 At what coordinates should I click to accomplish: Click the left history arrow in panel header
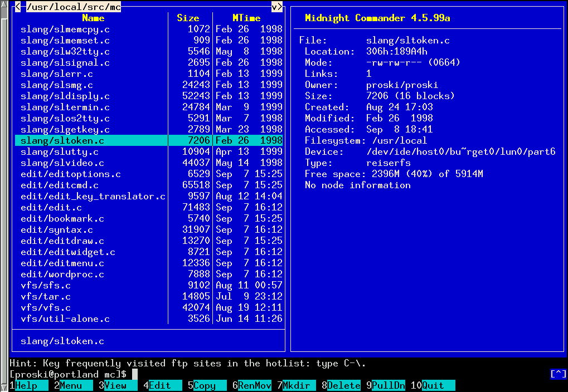(18, 7)
